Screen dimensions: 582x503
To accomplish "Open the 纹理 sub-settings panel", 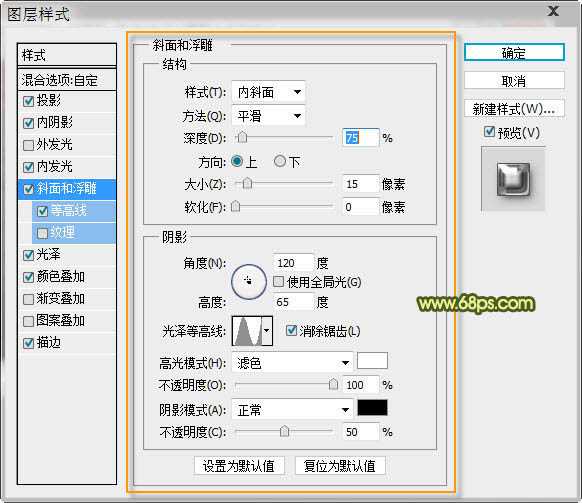I will pyautogui.click(x=63, y=233).
